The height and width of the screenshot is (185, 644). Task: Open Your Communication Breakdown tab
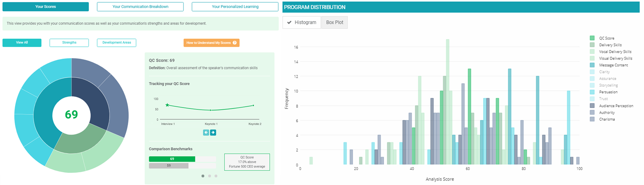pyautogui.click(x=140, y=6)
